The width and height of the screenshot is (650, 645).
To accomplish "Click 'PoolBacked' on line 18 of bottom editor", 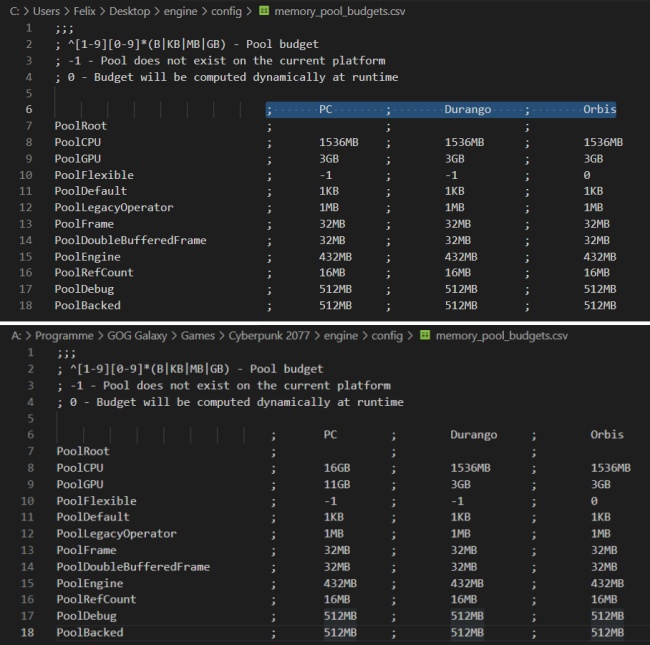I will tap(90, 633).
